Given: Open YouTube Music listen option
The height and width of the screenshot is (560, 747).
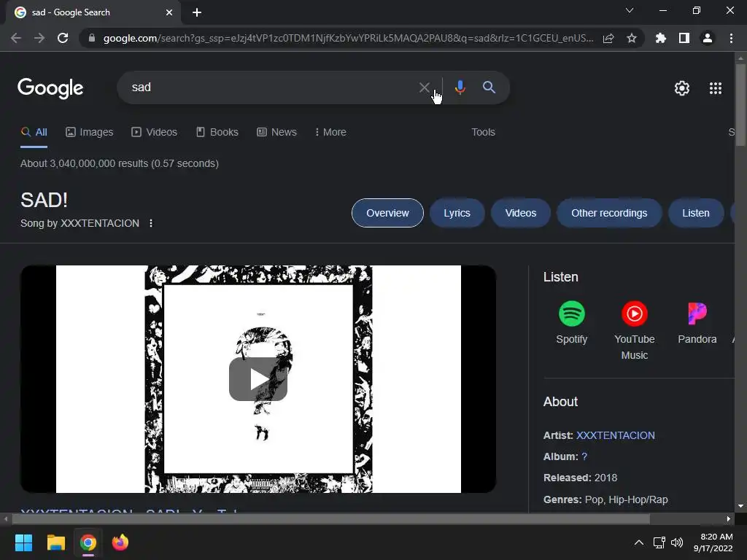Looking at the screenshot, I should click(x=635, y=330).
